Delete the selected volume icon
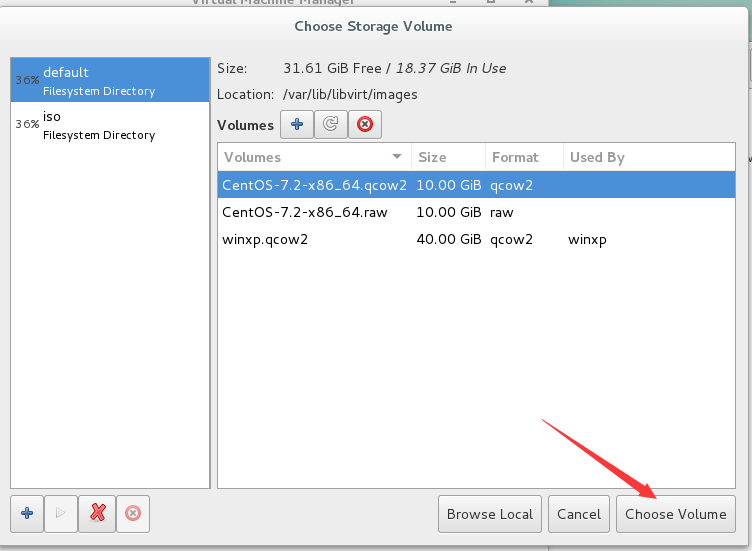This screenshot has width=752, height=551. pos(364,125)
